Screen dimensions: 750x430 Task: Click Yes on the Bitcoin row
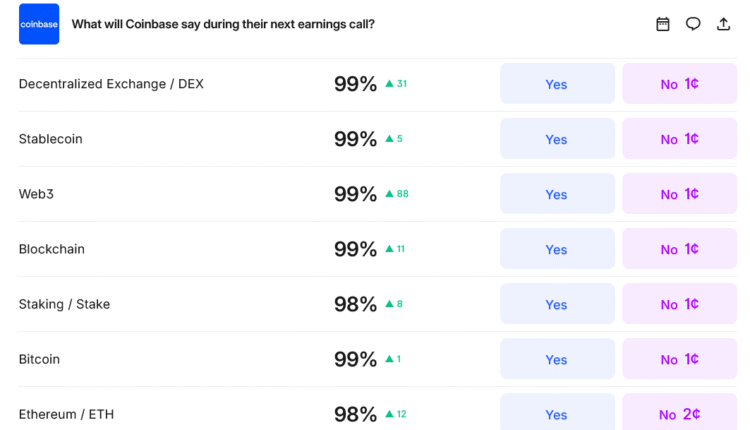(556, 359)
